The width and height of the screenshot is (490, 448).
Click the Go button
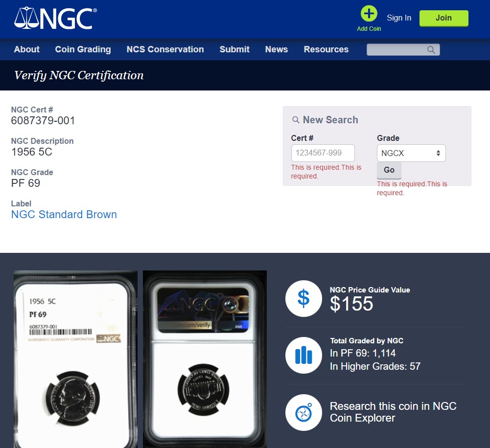pyautogui.click(x=389, y=170)
